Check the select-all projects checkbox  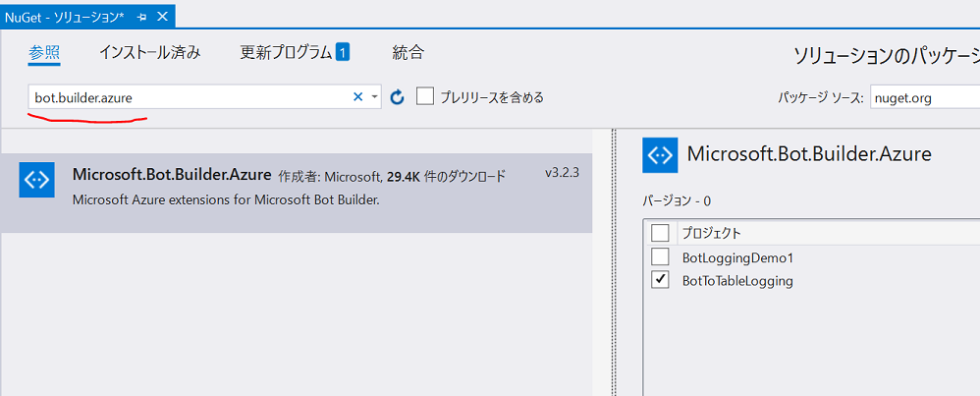click(x=660, y=233)
